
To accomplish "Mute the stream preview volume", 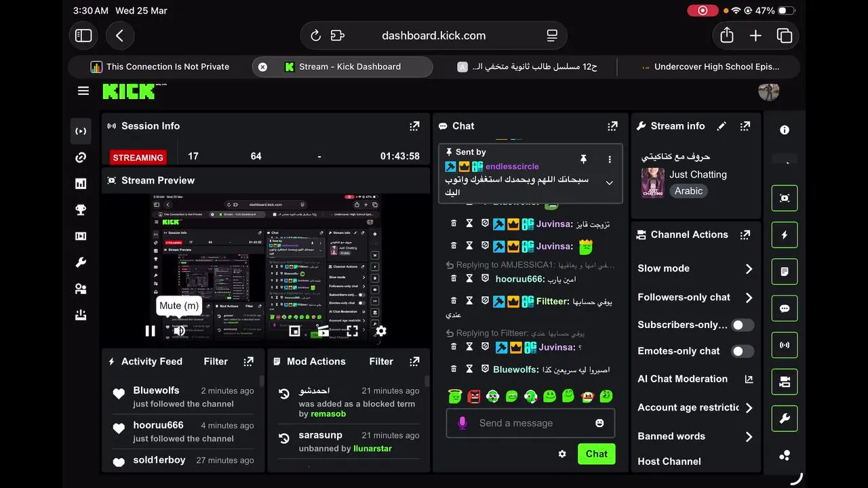I will click(179, 331).
